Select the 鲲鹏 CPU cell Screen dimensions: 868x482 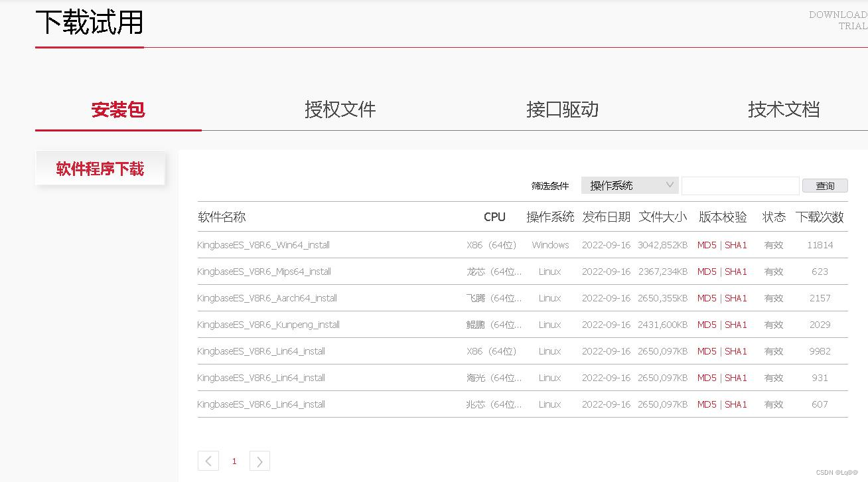(494, 325)
